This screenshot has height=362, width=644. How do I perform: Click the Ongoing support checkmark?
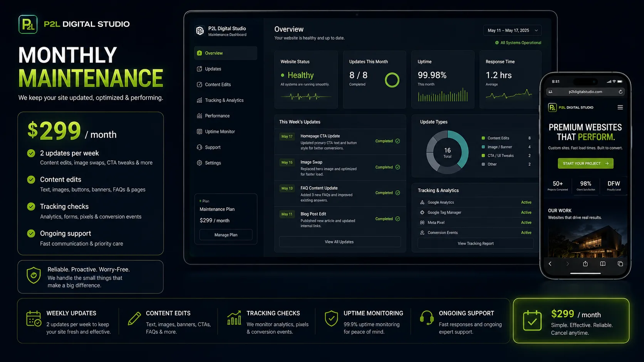coord(31,234)
